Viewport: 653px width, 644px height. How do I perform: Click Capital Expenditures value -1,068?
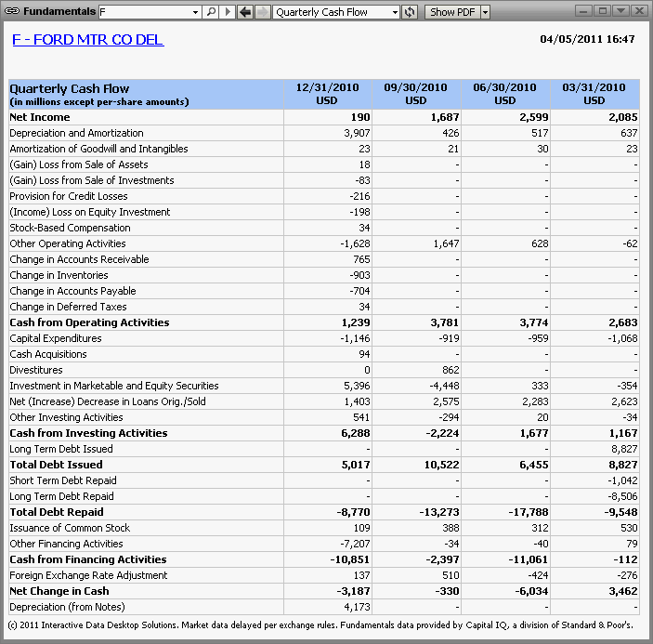tap(622, 338)
